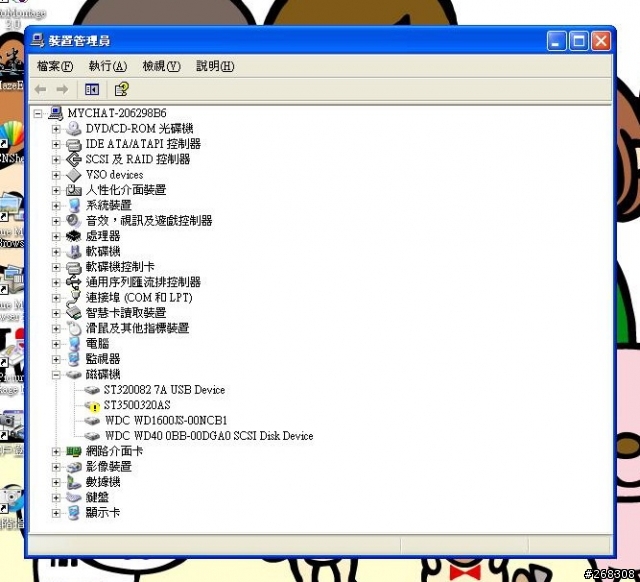Click the 磁碟機 disk drive category icon
Screen dimensions: 640x582
(x=74, y=375)
